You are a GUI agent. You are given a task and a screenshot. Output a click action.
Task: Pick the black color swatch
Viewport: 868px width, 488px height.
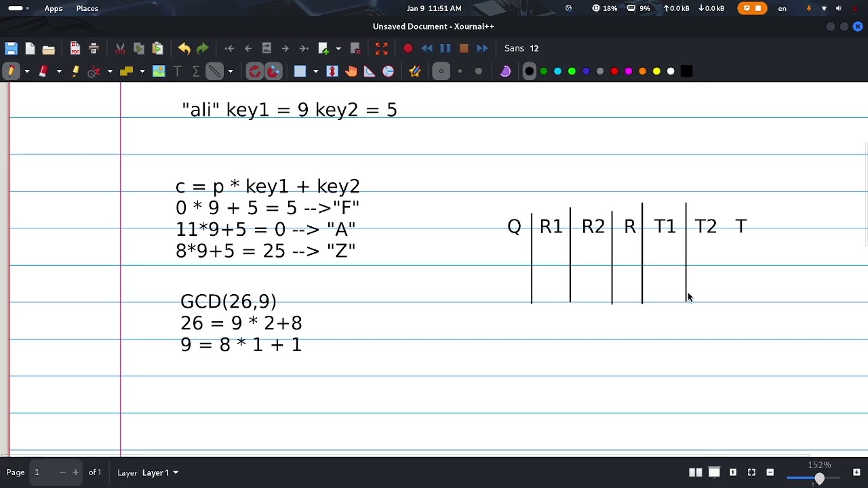click(530, 71)
